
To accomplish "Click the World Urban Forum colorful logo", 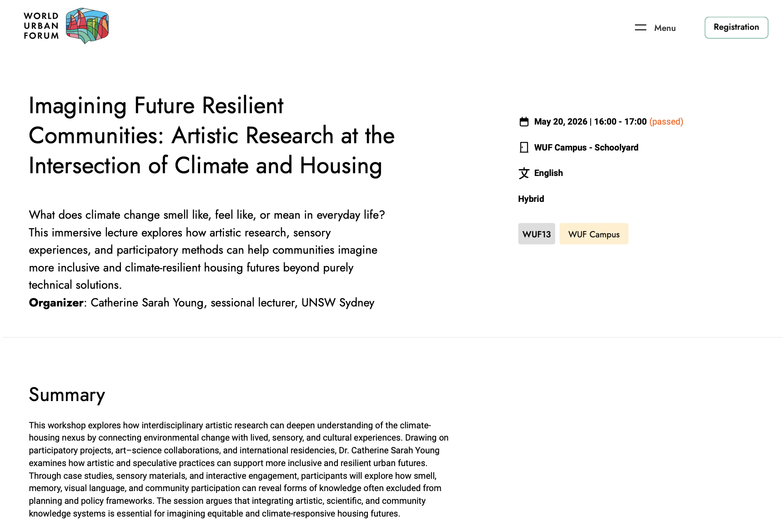I will point(87,25).
